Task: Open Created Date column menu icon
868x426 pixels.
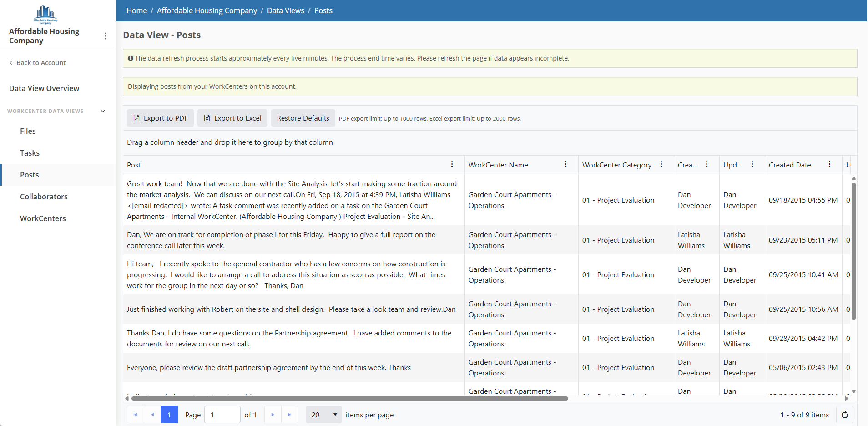Action: coord(829,164)
